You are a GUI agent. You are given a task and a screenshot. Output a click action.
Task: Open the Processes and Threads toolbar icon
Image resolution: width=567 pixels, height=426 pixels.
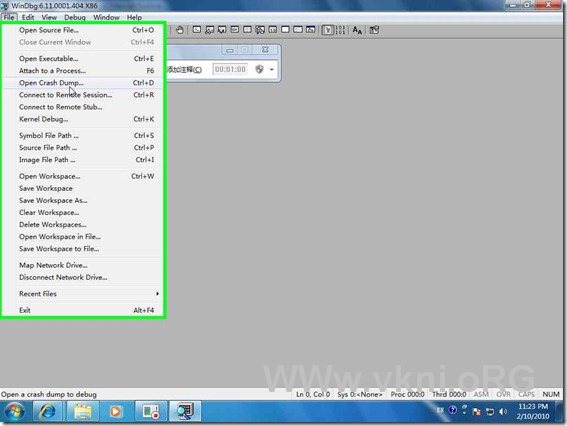click(298, 30)
